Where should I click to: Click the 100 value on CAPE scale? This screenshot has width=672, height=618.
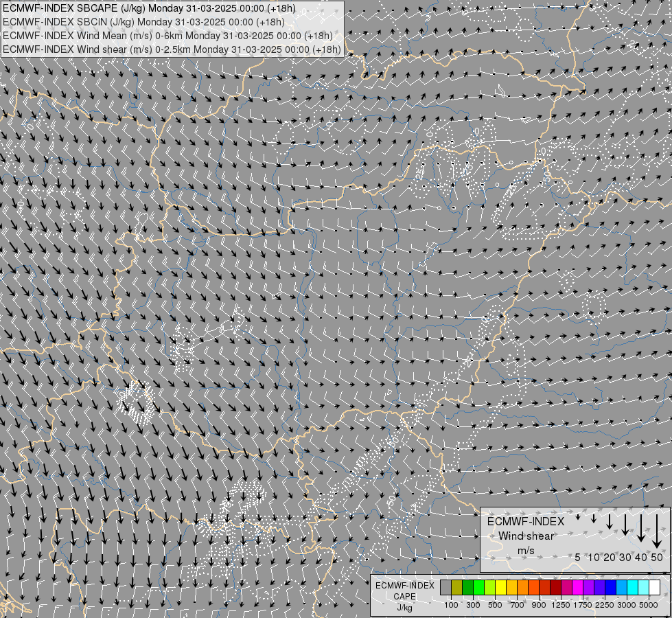451,605
